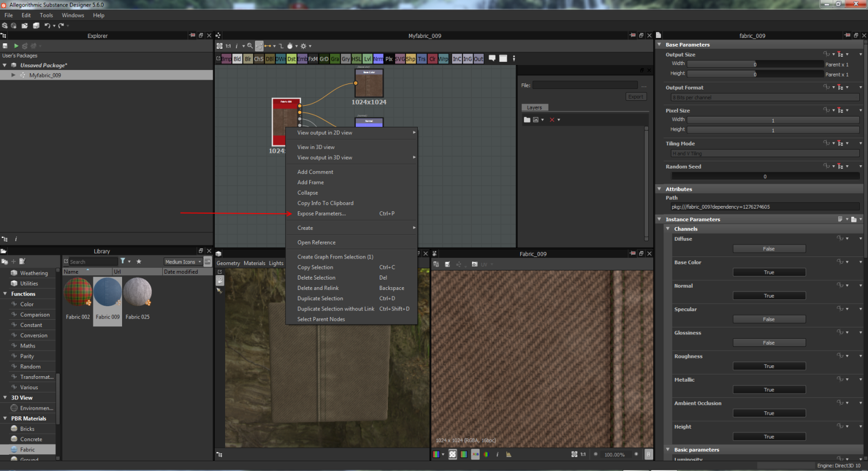The image size is (868, 471).
Task: Collapse the PBR Materials library group
Action: 5,418
